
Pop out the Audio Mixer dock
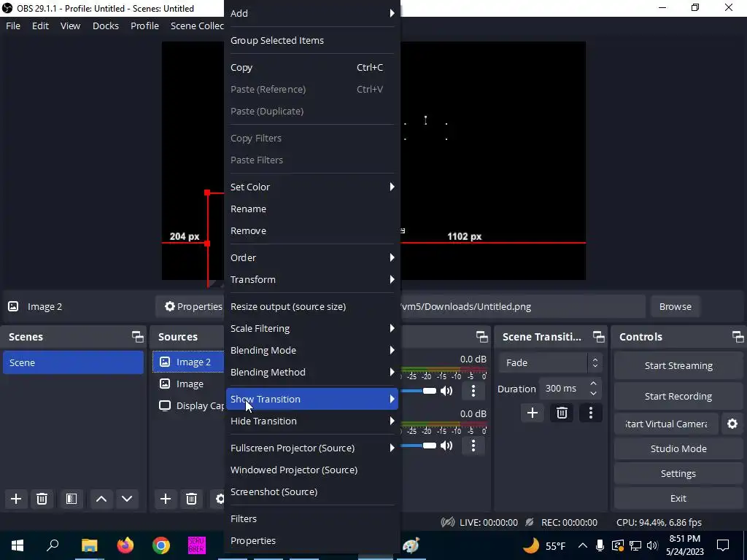(482, 337)
